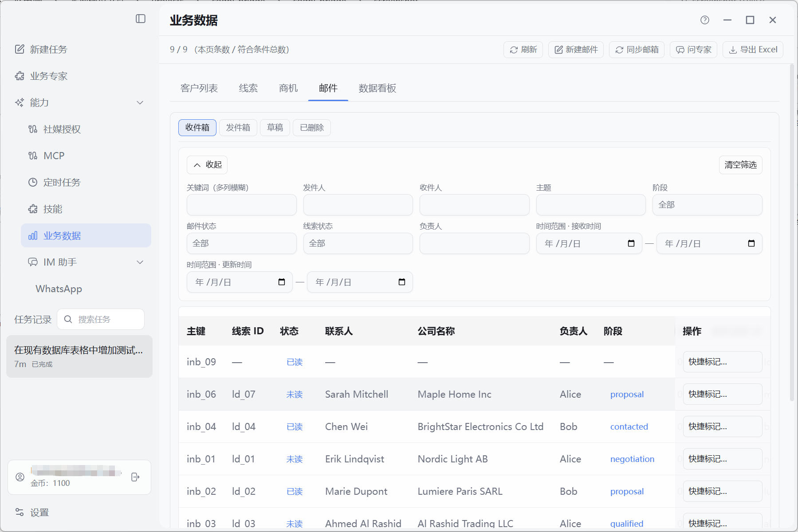Click the 刷新 refresh button
The height and width of the screenshot is (532, 798).
[523, 50]
